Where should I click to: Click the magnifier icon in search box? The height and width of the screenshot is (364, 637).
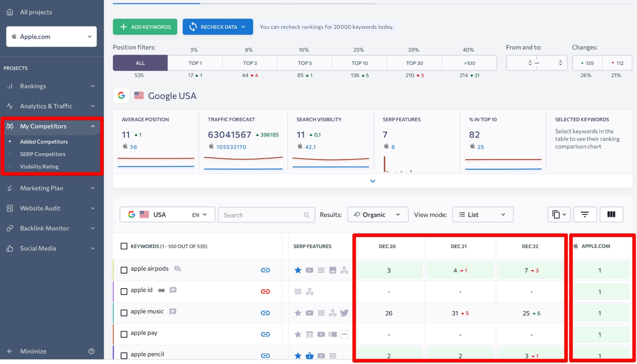coord(307,215)
